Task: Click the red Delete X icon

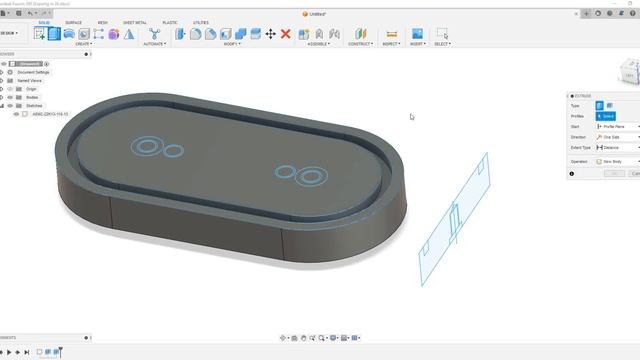Action: click(286, 34)
